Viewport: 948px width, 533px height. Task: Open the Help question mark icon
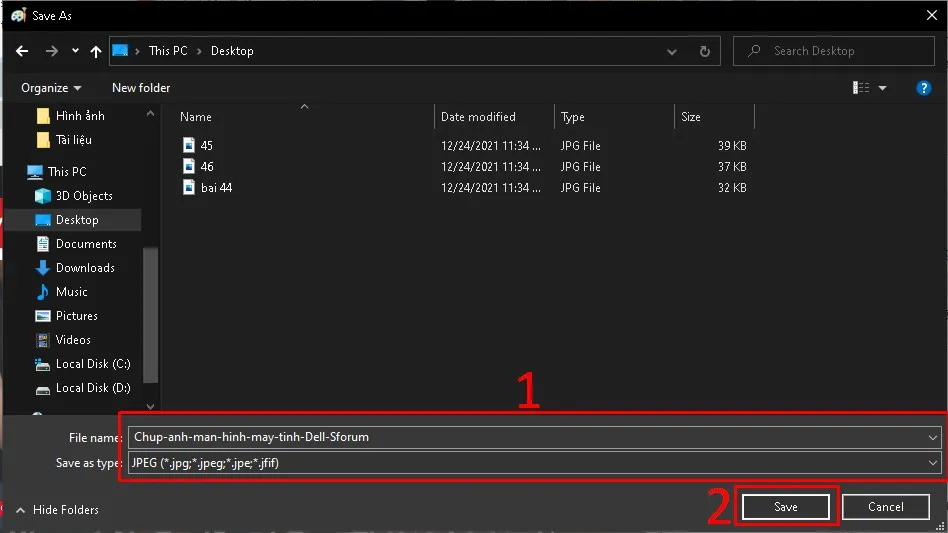click(924, 88)
